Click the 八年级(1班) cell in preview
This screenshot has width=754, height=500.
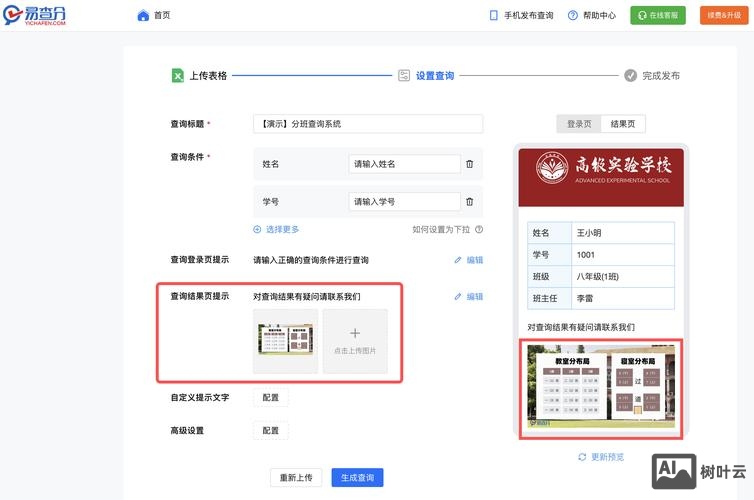pos(623,276)
